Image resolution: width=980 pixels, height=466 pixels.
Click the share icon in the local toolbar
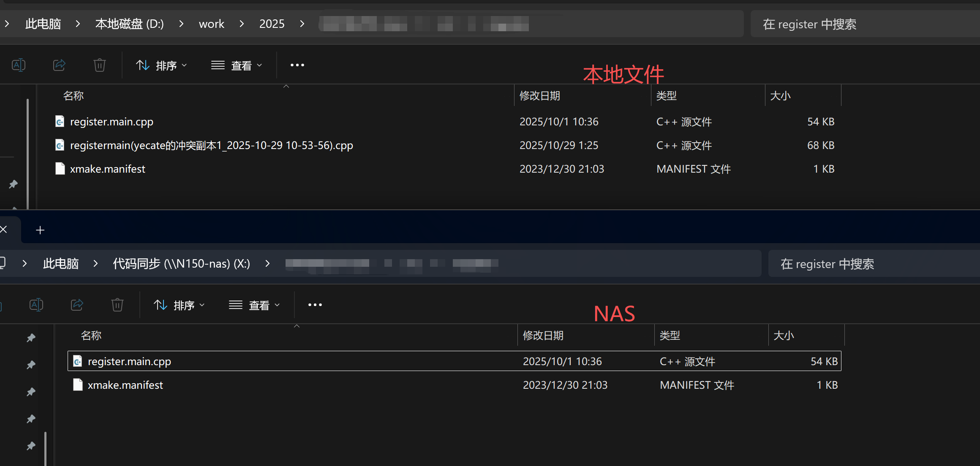click(x=59, y=65)
